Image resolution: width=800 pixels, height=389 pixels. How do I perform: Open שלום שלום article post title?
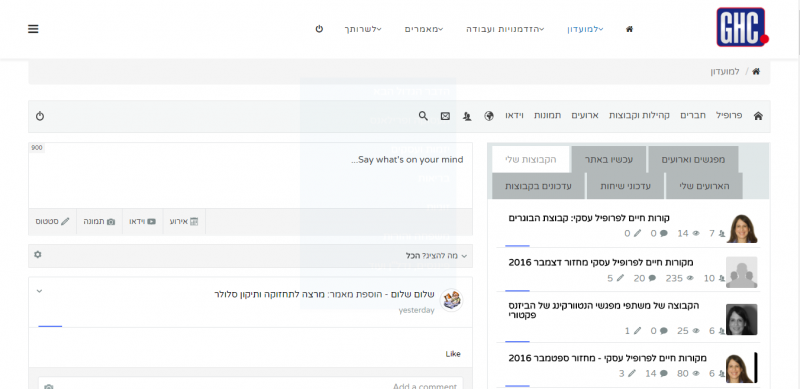[324, 295]
